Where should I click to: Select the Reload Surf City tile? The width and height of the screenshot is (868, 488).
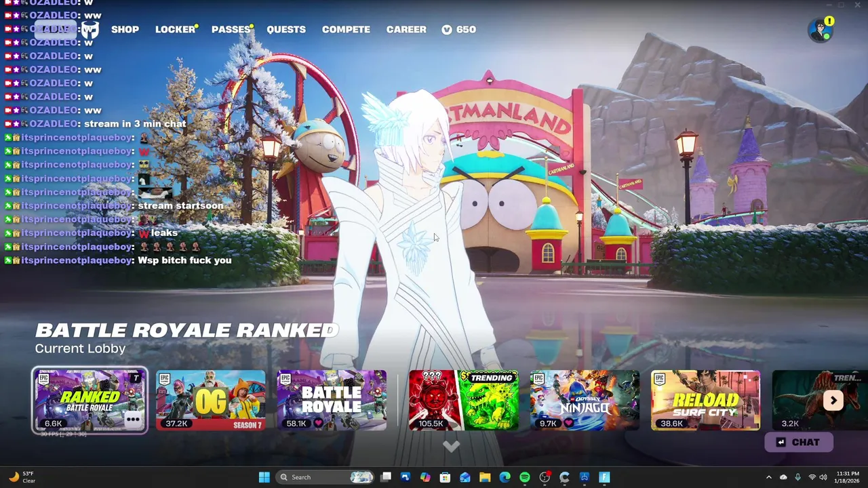(705, 400)
